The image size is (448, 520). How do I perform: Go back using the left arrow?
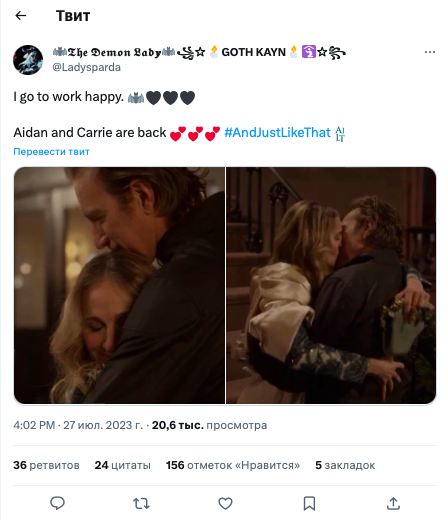(x=21, y=15)
